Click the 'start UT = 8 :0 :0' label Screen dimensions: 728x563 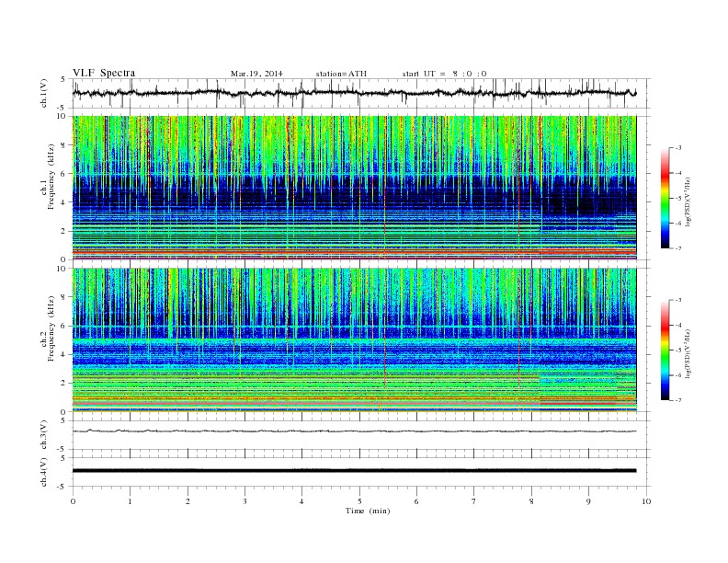click(x=444, y=74)
